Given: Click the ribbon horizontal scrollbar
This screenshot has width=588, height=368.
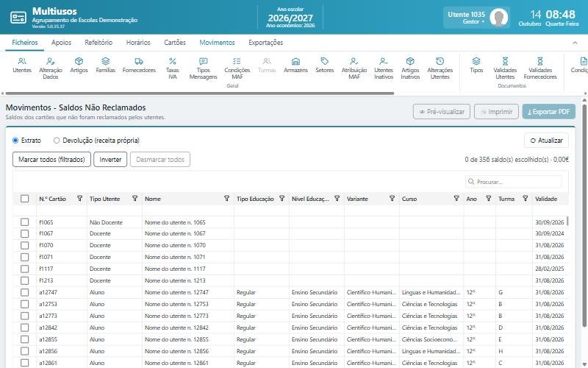Looking at the screenshot, I should [x=200, y=93].
